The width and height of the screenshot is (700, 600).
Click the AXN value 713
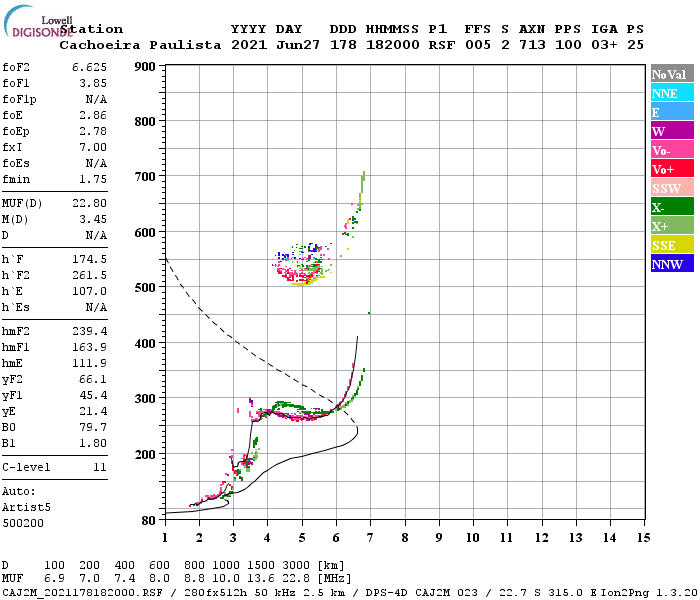coord(532,45)
